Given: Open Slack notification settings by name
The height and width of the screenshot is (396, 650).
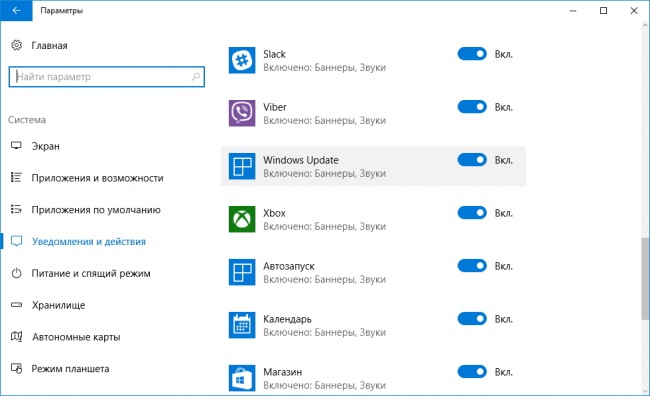Looking at the screenshot, I should pyautogui.click(x=274, y=54).
